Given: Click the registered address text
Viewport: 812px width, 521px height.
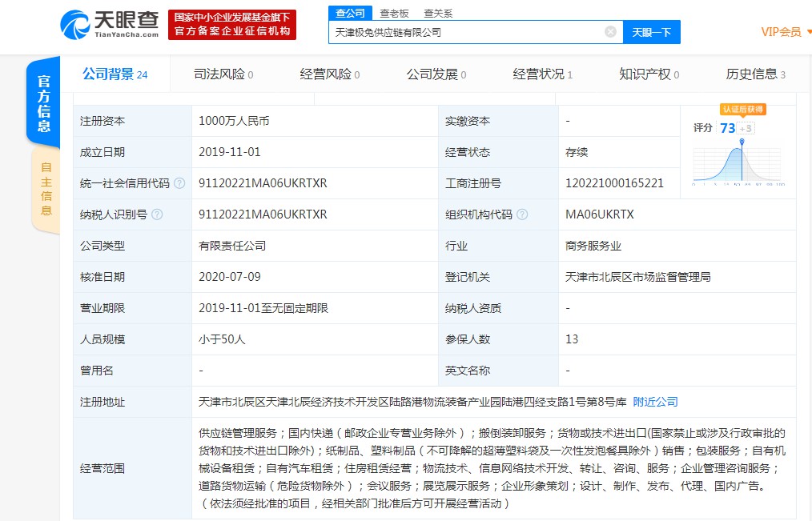Looking at the screenshot, I should click(412, 402).
